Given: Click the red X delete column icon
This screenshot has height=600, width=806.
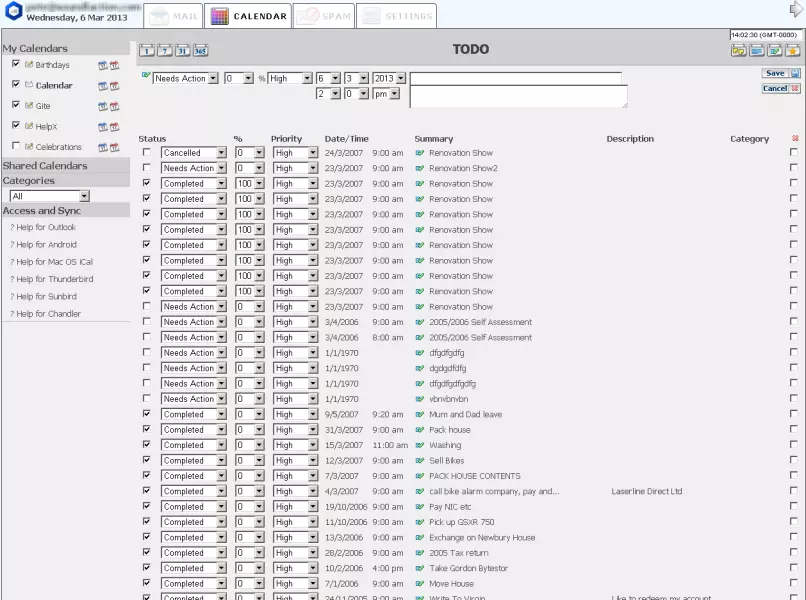Looking at the screenshot, I should [x=795, y=139].
